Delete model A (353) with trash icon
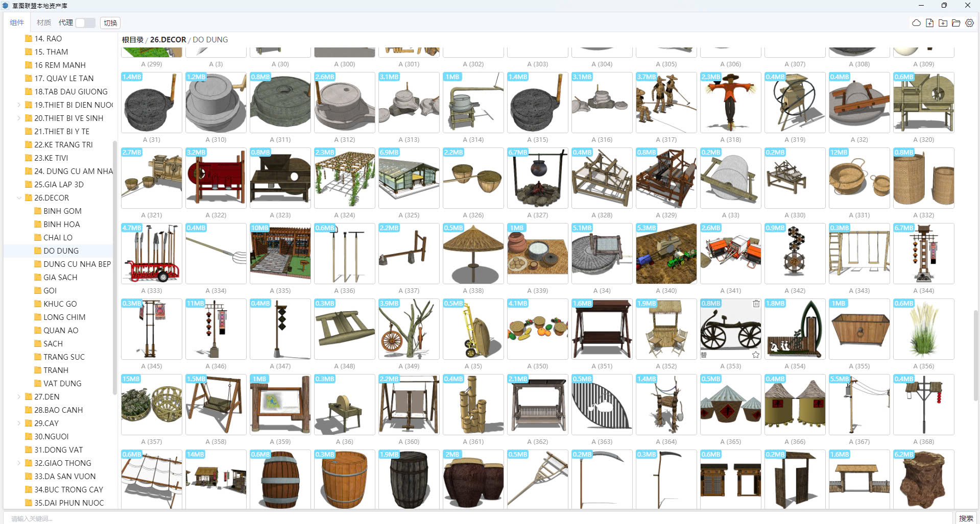This screenshot has height=524, width=980. [756, 304]
